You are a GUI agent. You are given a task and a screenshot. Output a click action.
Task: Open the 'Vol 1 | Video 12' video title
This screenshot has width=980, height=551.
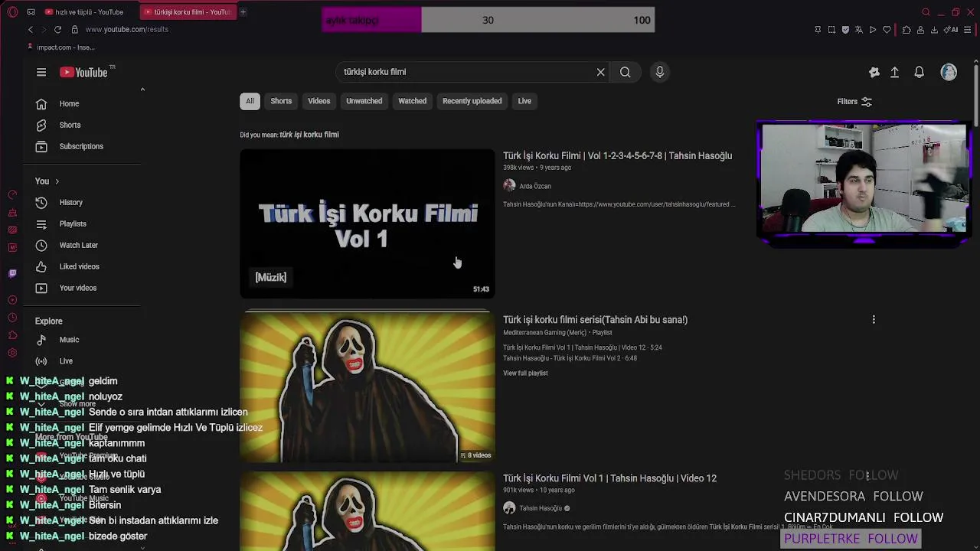(x=609, y=478)
